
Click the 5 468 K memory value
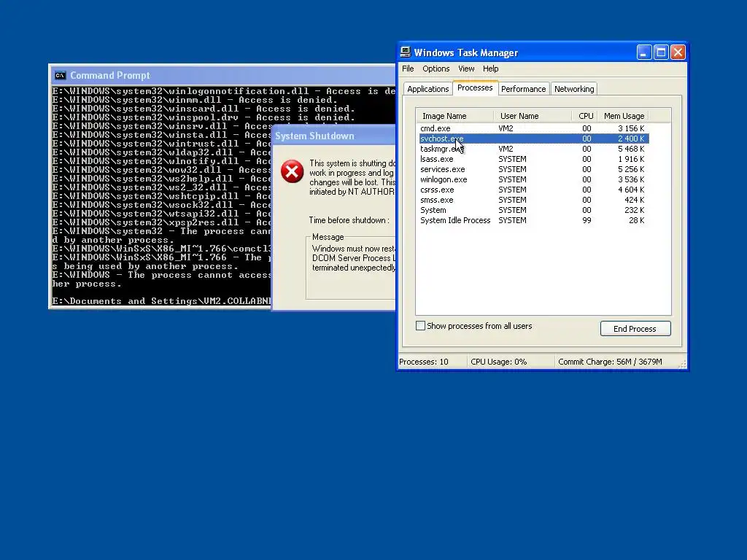click(631, 149)
